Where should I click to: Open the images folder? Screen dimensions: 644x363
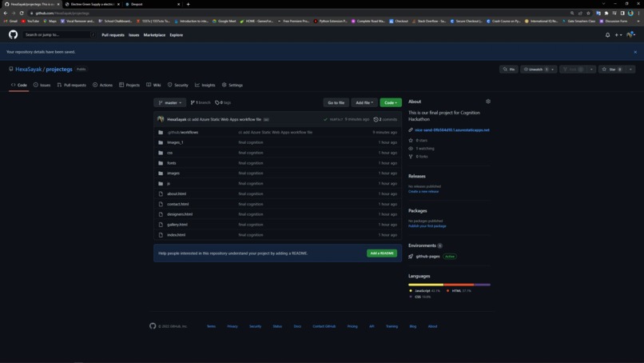[173, 174]
